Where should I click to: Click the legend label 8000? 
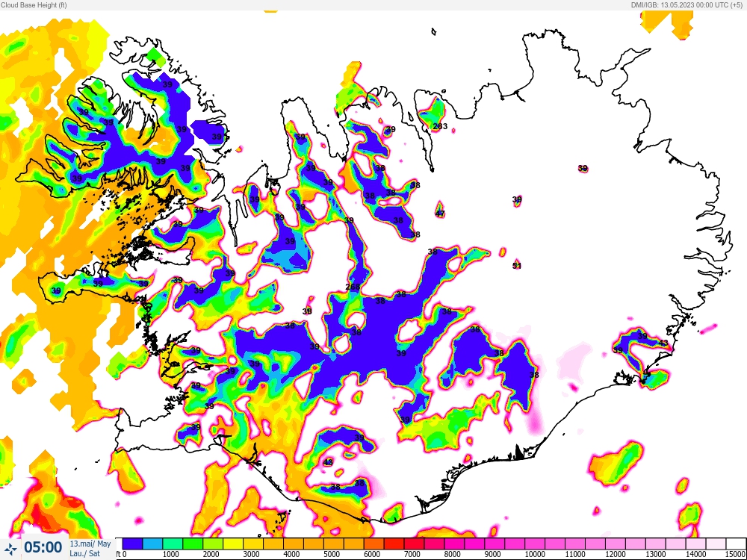tap(452, 554)
